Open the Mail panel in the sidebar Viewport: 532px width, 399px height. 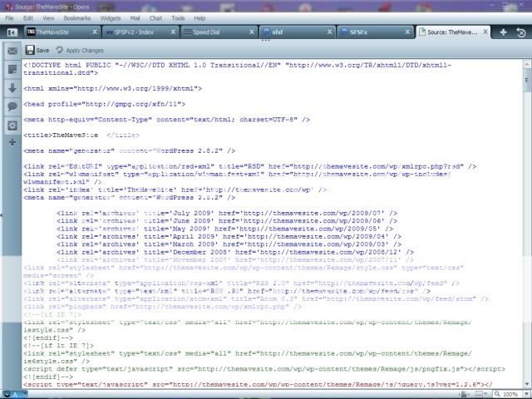click(12, 51)
